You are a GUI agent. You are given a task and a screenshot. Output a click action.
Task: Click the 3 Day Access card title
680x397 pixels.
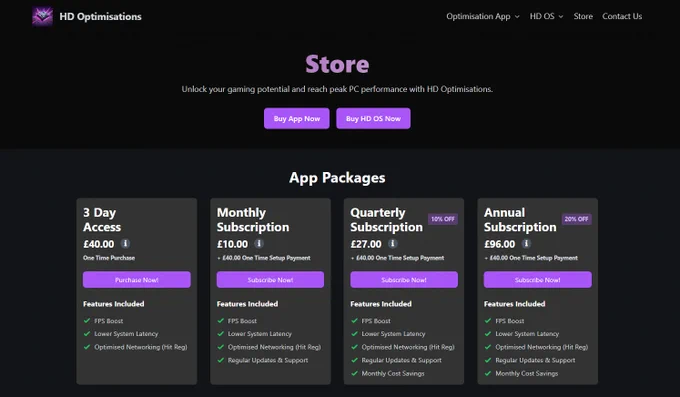(x=102, y=220)
